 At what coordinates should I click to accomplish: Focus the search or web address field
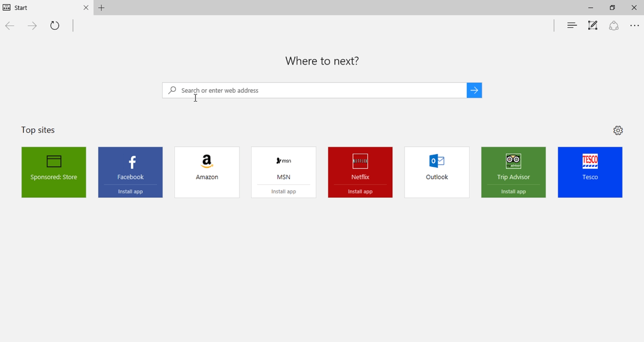(x=314, y=90)
